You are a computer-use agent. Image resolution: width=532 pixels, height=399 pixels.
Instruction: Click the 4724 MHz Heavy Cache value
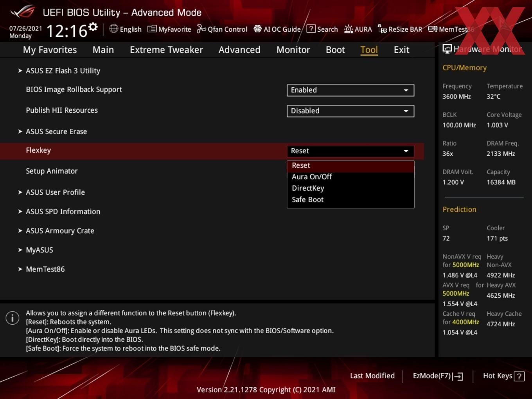[x=501, y=324]
